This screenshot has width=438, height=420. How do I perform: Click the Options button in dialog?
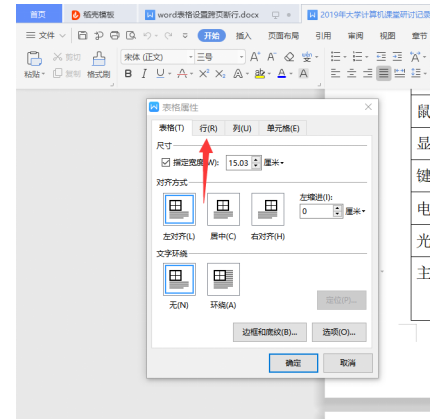[x=339, y=332]
